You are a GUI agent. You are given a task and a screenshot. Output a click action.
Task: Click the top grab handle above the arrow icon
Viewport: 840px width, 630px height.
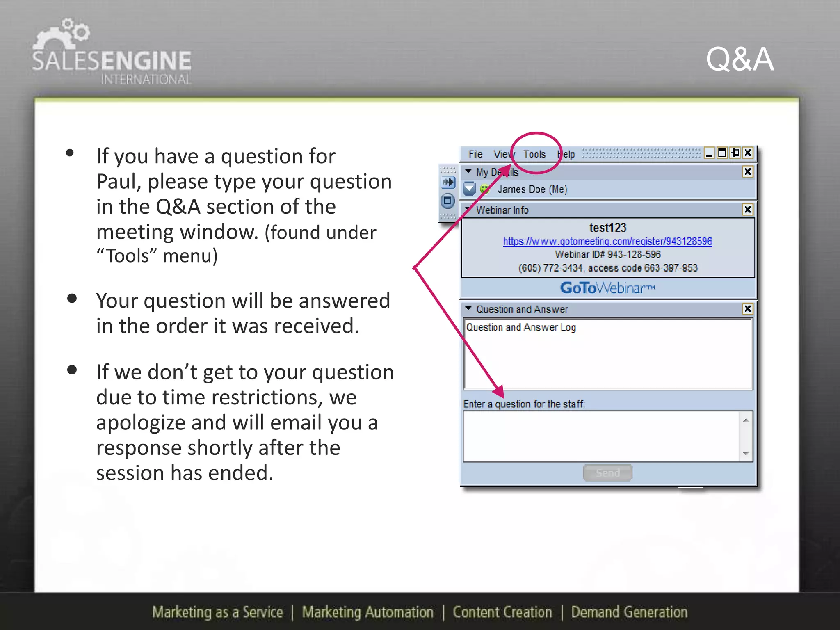pyautogui.click(x=447, y=170)
